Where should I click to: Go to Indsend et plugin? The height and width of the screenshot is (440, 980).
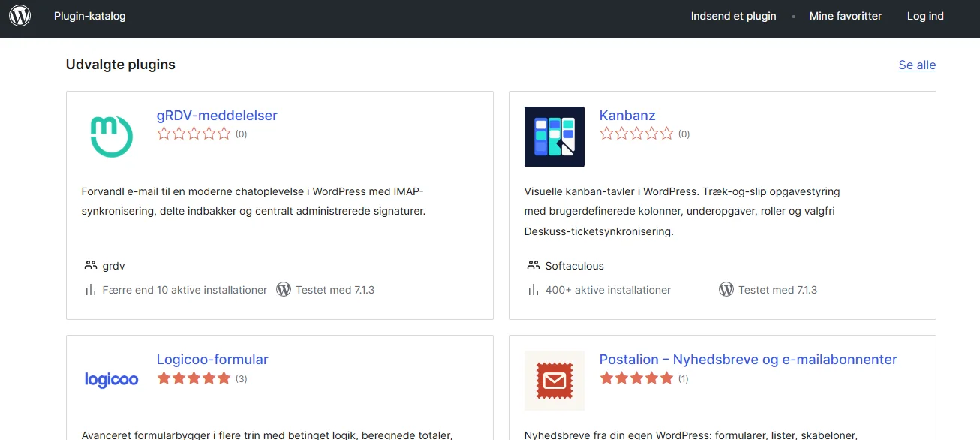(734, 16)
